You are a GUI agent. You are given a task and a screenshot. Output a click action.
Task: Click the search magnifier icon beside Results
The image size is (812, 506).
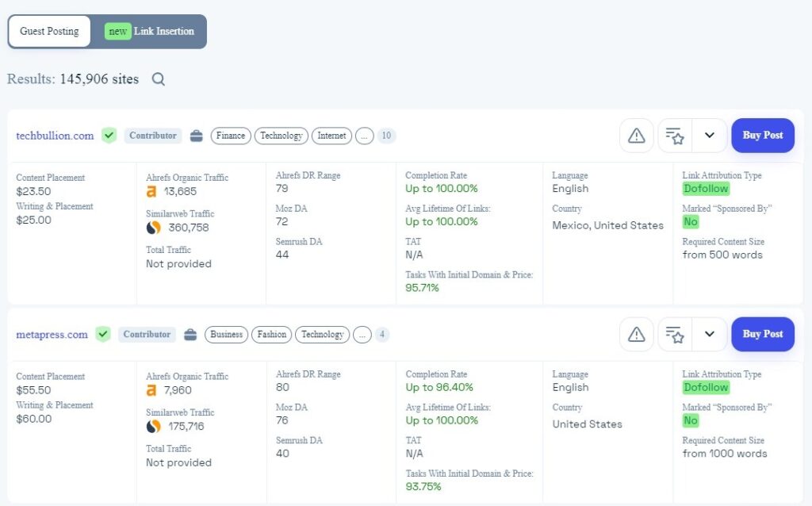(x=159, y=79)
